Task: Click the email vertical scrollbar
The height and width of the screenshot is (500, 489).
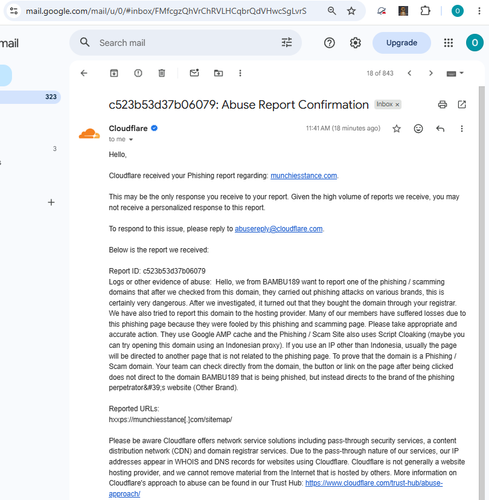Action: (x=481, y=293)
